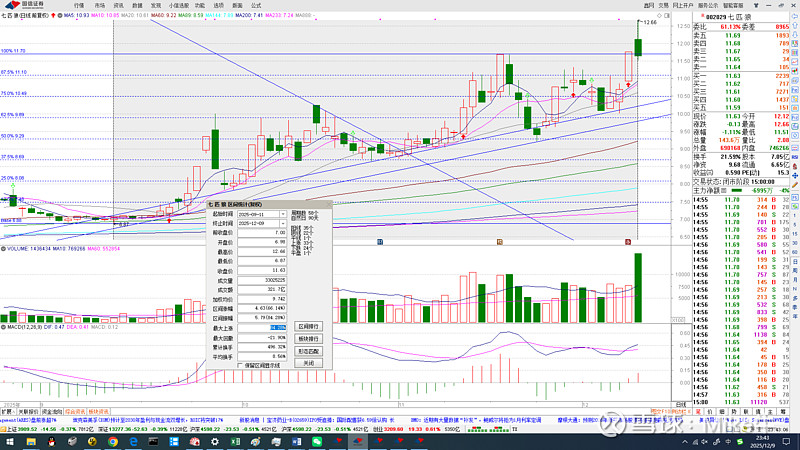
Task: Click the 区间排行 button
Action: (309, 326)
